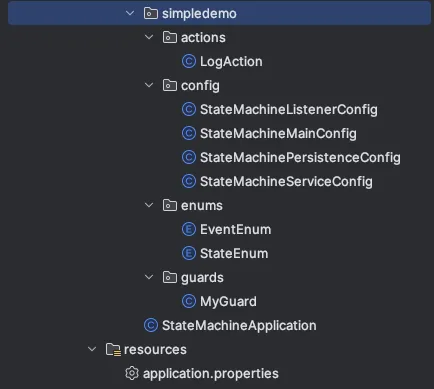Screen dimensions: 434x389
Task: Click the enums package folder icon
Action: click(x=170, y=205)
